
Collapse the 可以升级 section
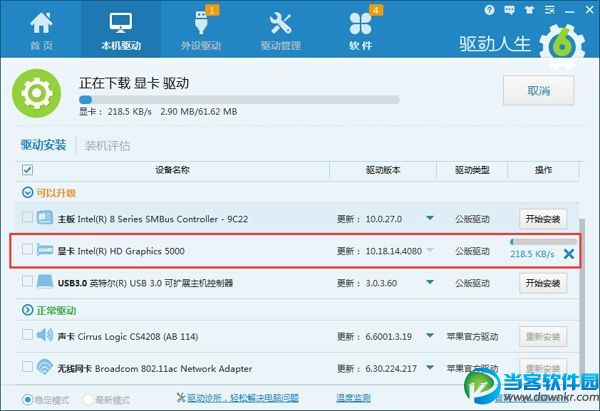28,192
